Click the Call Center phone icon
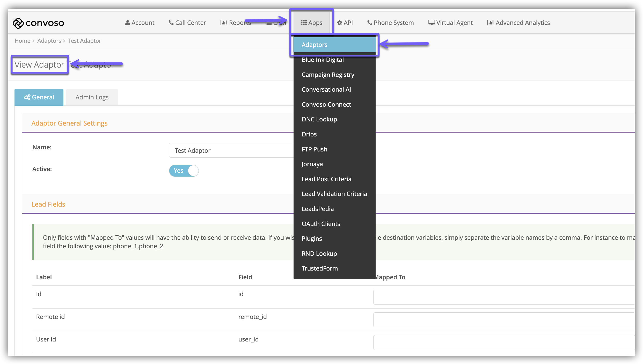 click(171, 23)
